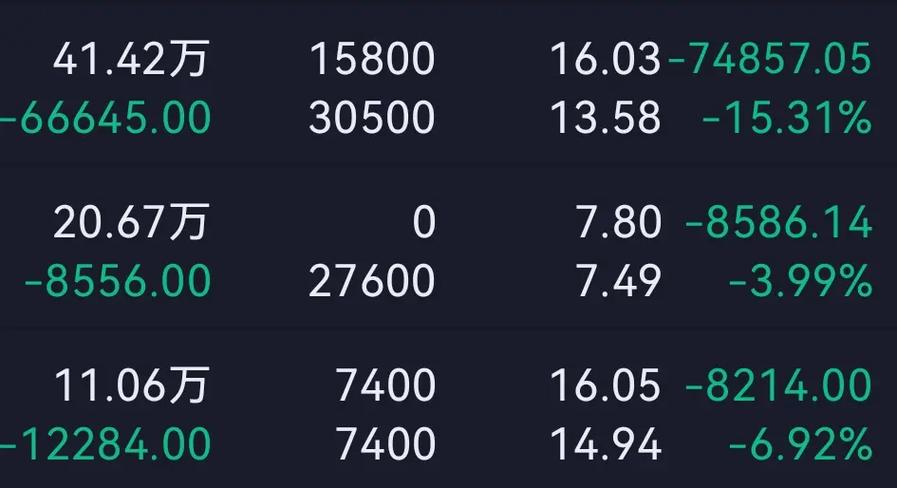
Task: Select the -8586.14 loss amount
Action: point(778,222)
